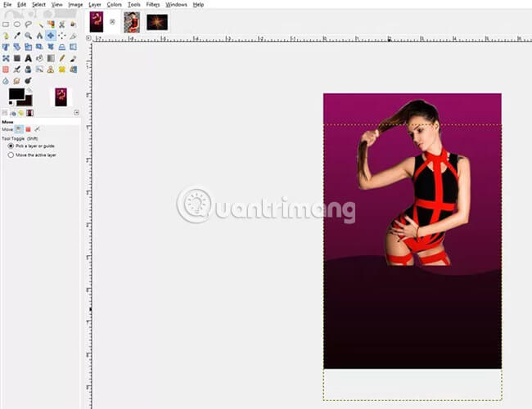Select the Ellipse Select tool

[x=17, y=25]
